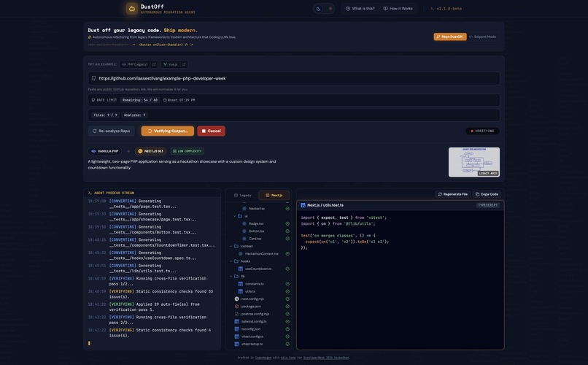The height and width of the screenshot is (365, 588).
Task: Switch to dark mode moon icon
Action: coord(318,9)
